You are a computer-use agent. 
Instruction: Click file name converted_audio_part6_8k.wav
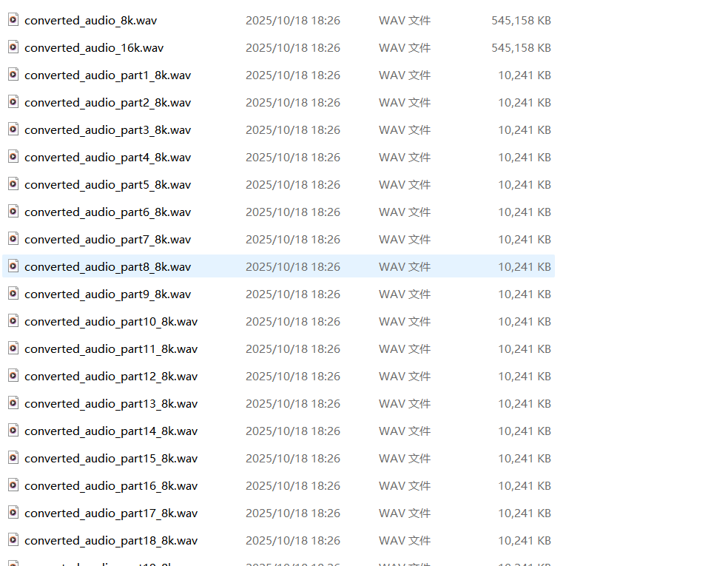tap(107, 212)
